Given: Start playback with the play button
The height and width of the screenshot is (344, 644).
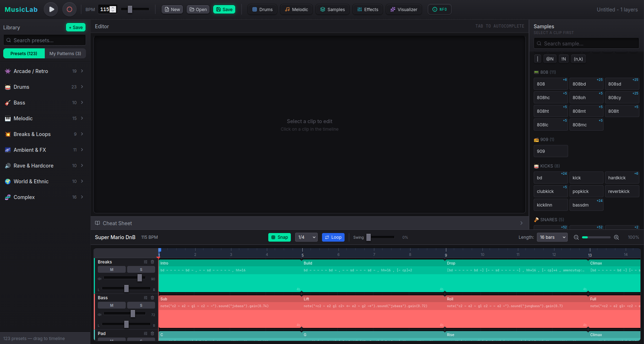Looking at the screenshot, I should [51, 9].
